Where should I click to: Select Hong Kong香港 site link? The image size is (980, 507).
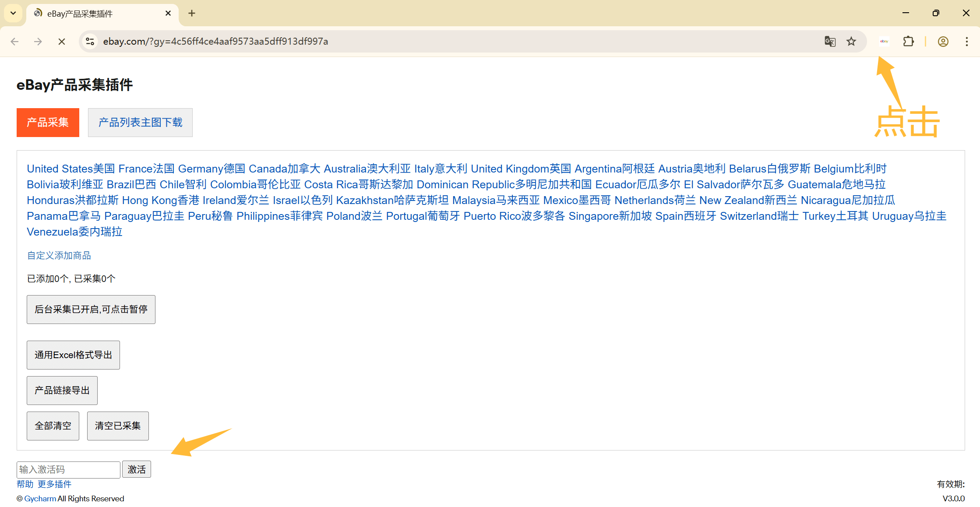[x=161, y=201]
